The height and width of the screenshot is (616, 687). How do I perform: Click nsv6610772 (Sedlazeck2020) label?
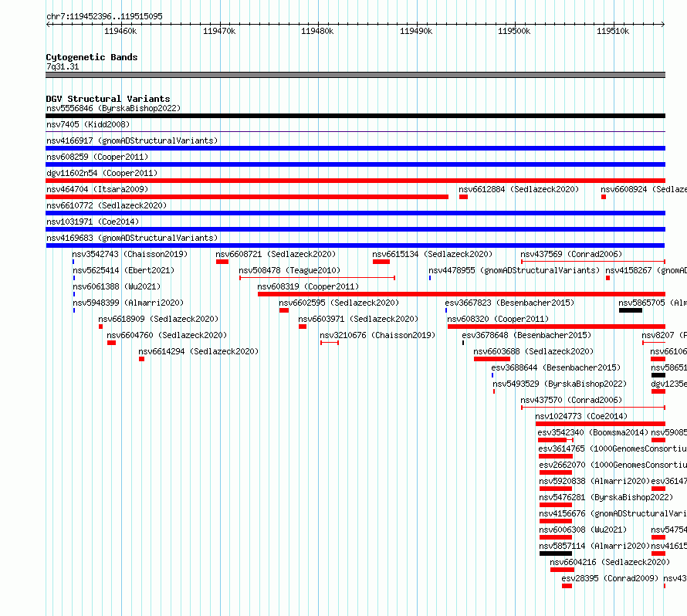tap(107, 205)
